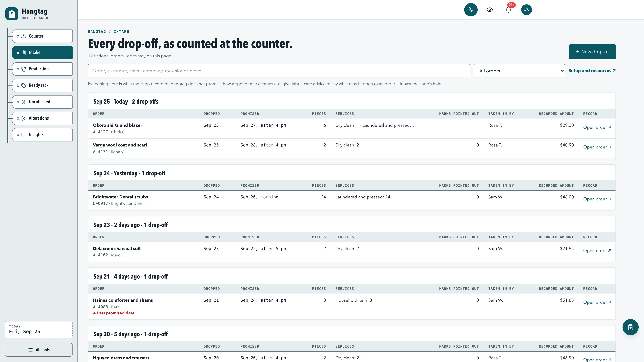The image size is (644, 362).
Task: Click the $51.85 recorded amount
Action: tap(567, 300)
